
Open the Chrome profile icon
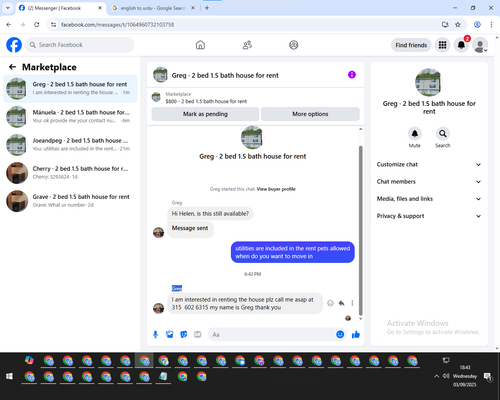(x=477, y=24)
